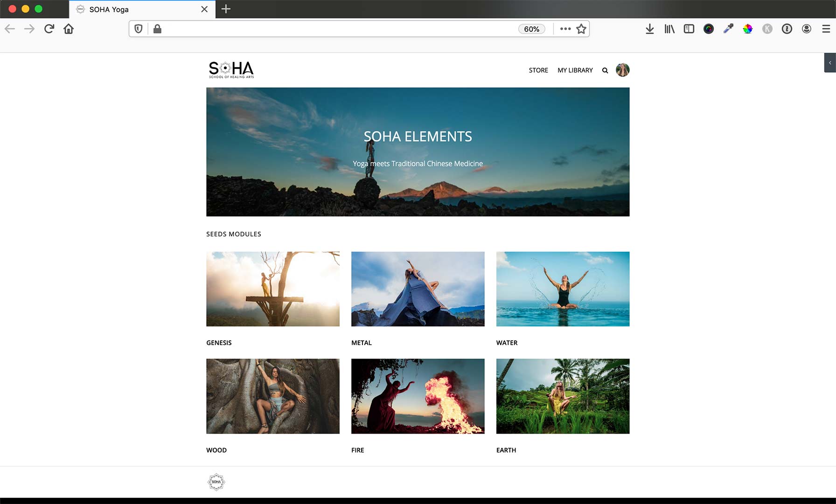Click the GENESIS title link

pos(219,343)
